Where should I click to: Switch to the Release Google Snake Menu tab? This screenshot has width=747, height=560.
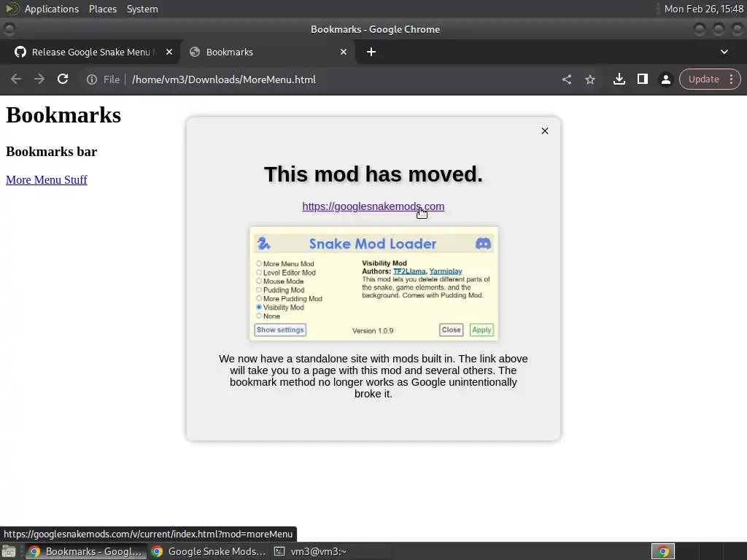(90, 52)
